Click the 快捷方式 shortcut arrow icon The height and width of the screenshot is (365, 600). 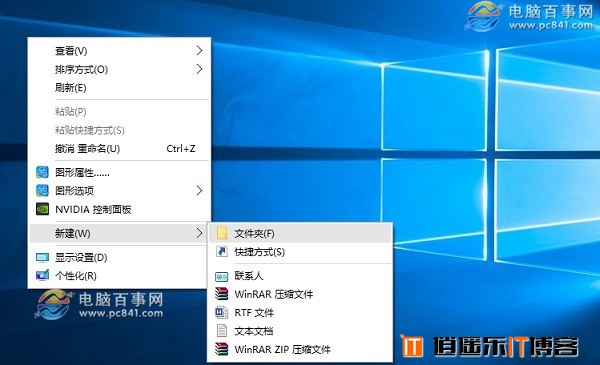[222, 251]
